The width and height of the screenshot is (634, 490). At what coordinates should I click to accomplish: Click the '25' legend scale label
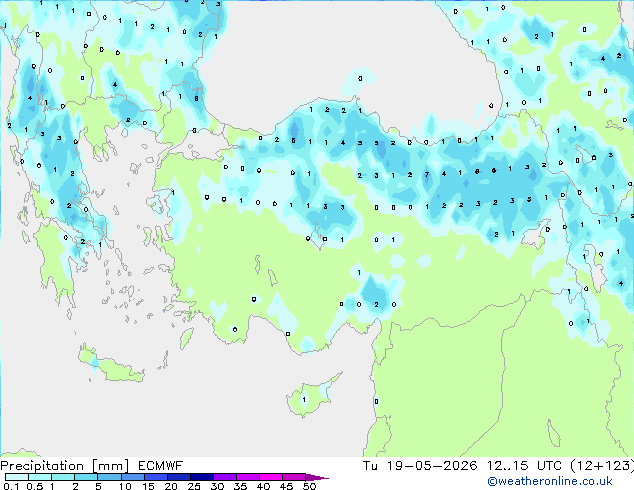click(194, 486)
